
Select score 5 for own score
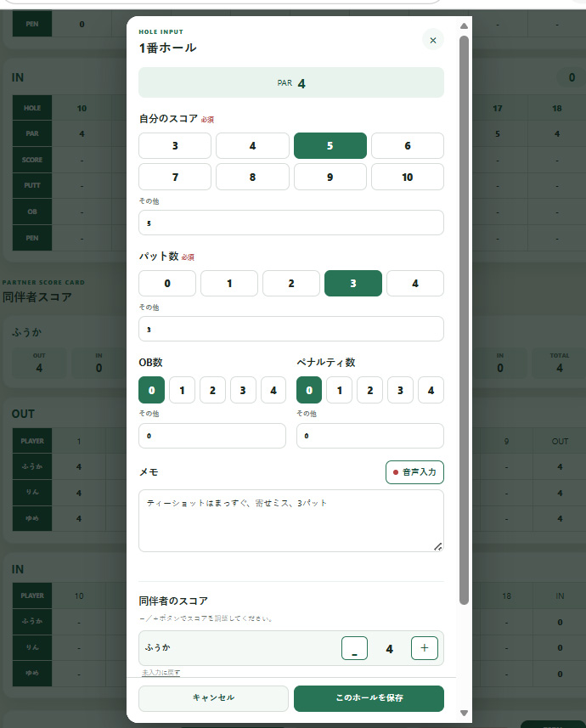[330, 146]
